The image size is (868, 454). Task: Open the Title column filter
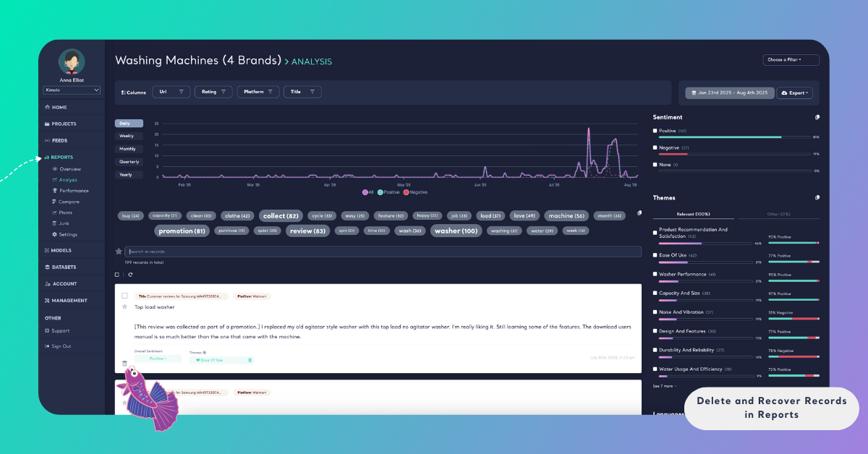[303, 92]
